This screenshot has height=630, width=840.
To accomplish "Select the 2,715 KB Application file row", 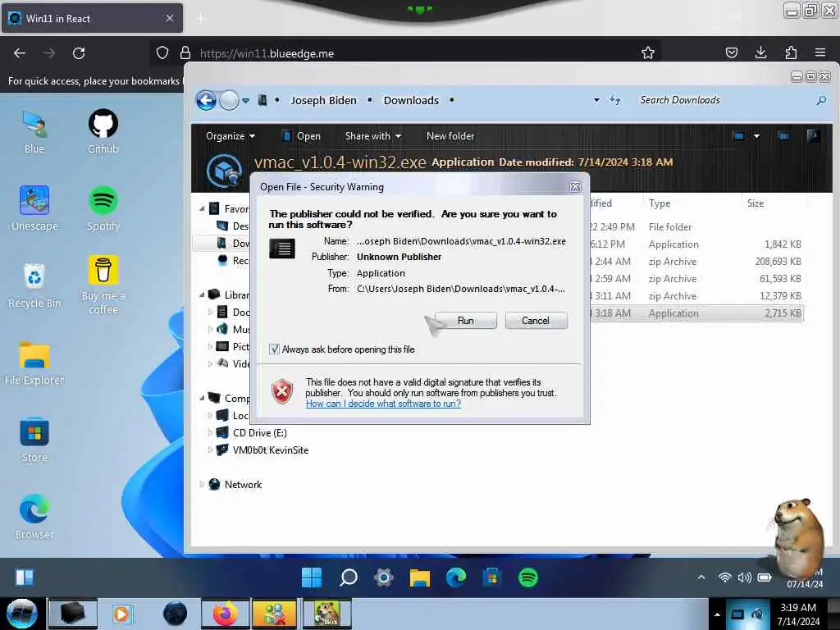I will [696, 313].
